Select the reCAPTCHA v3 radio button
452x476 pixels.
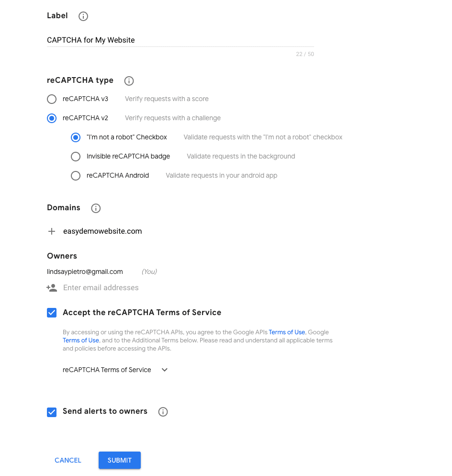pyautogui.click(x=52, y=99)
